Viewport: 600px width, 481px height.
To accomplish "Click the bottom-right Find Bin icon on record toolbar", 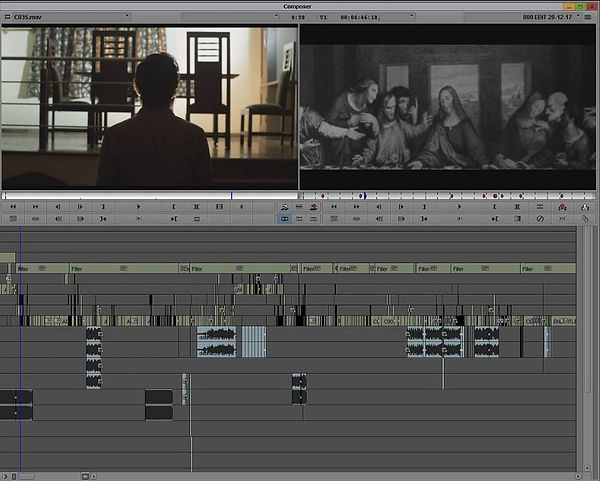I will click(585, 219).
